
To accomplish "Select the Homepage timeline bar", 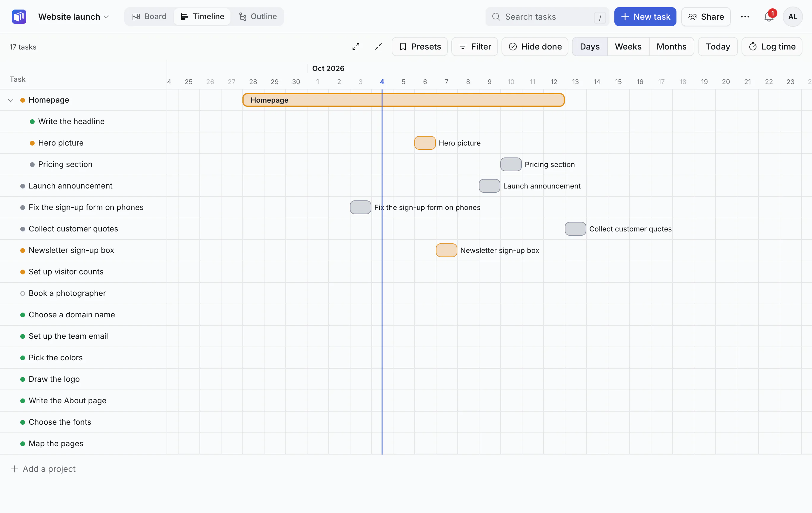I will coord(403,100).
